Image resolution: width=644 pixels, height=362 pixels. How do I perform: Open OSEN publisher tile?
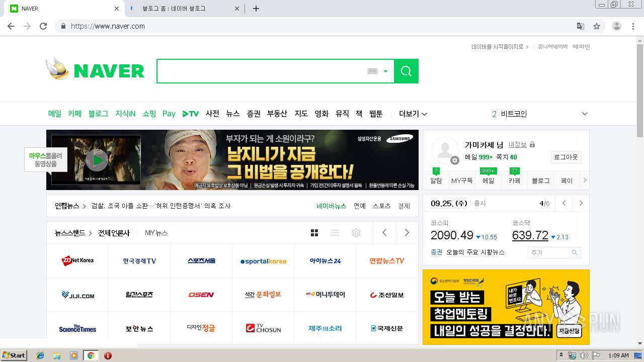[x=201, y=295]
